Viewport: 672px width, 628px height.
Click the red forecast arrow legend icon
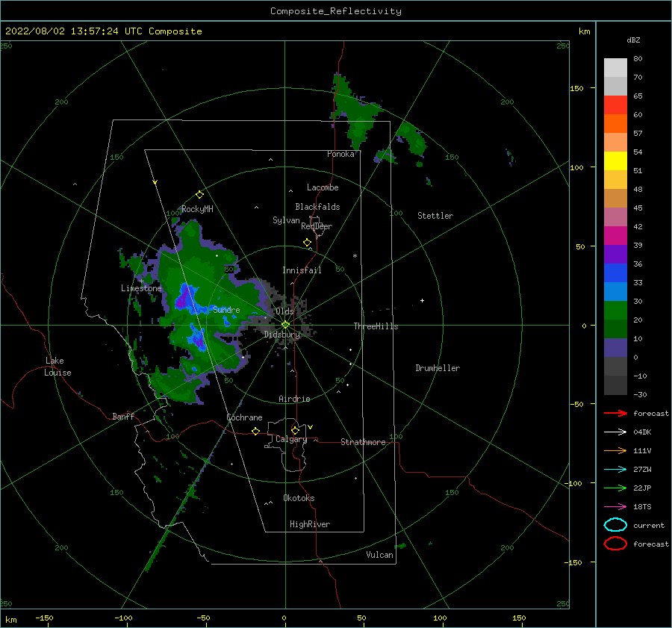[615, 413]
